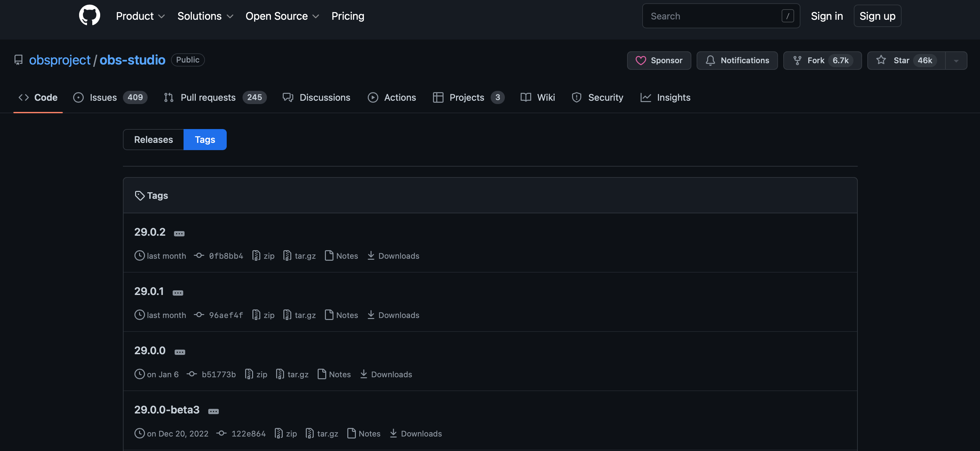
Task: Open the obs-studio repository link
Action: [132, 60]
